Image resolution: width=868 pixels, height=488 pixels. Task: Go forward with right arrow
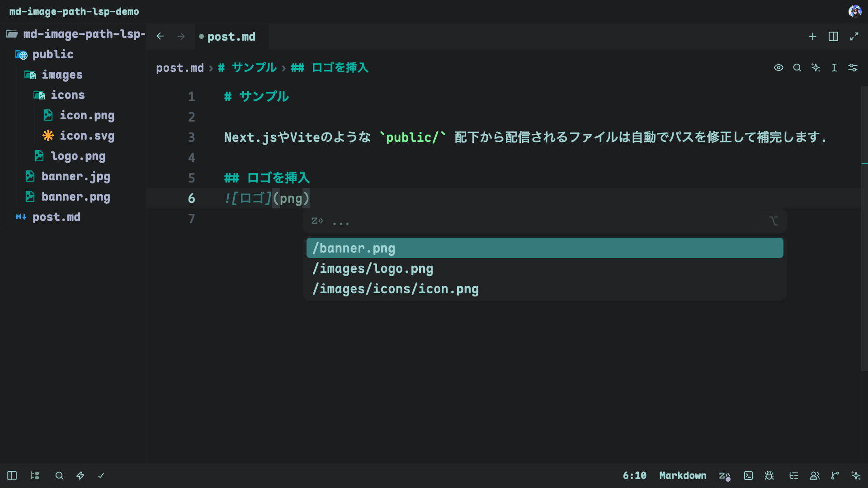pyautogui.click(x=181, y=37)
